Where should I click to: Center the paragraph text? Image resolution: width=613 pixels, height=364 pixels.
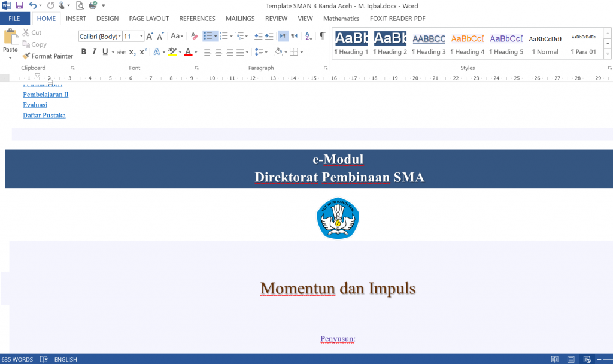click(x=219, y=51)
